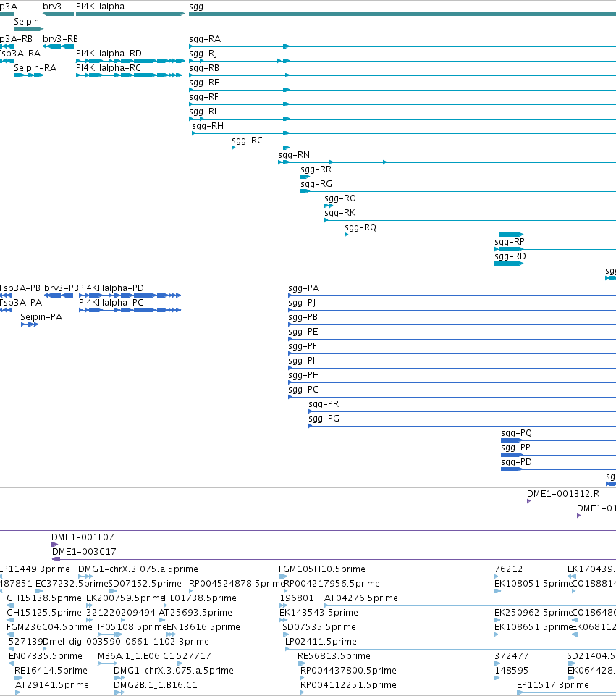The width and height of the screenshot is (616, 696).
Task: Click the sgg gene bar
Action: click(402, 14)
